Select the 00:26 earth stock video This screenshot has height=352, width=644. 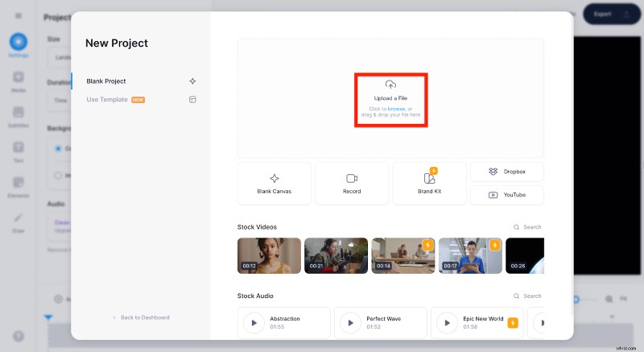point(525,255)
